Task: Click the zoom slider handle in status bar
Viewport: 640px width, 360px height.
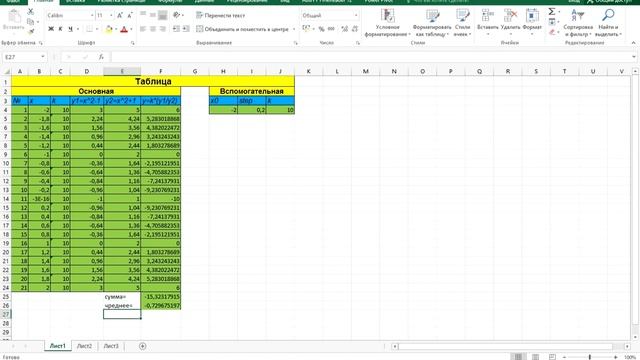Action: 590,357
